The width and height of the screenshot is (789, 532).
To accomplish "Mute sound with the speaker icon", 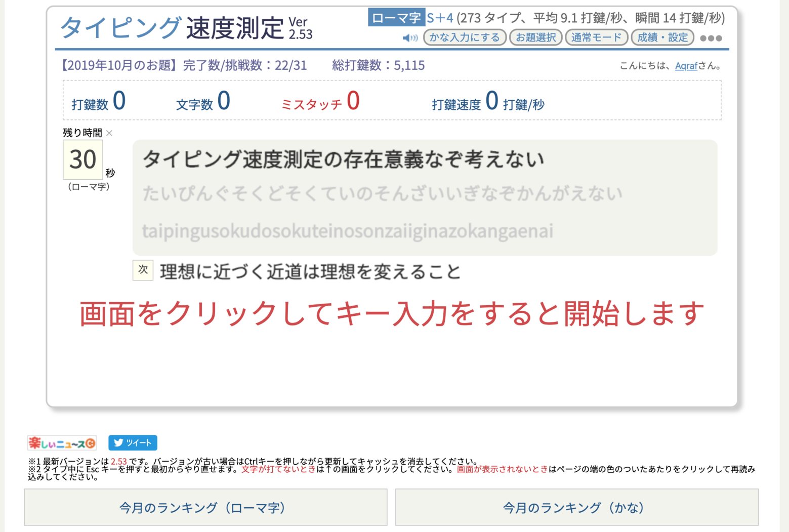I will pos(410,38).
